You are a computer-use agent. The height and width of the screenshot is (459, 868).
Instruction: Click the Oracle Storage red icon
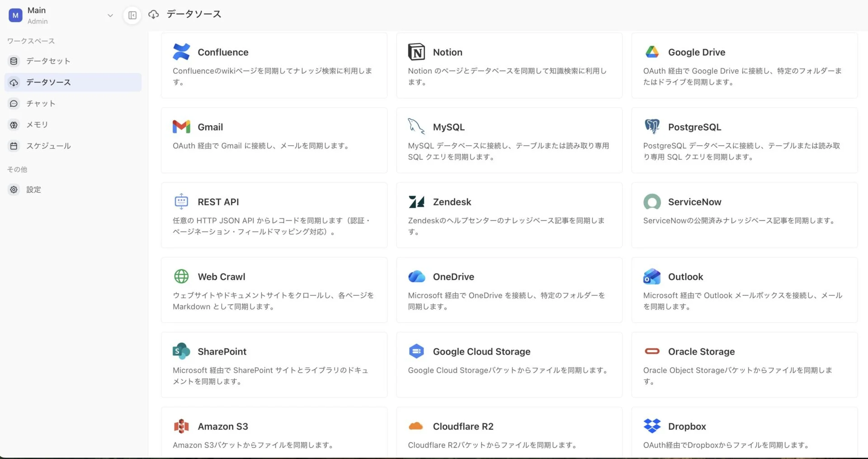point(652,351)
